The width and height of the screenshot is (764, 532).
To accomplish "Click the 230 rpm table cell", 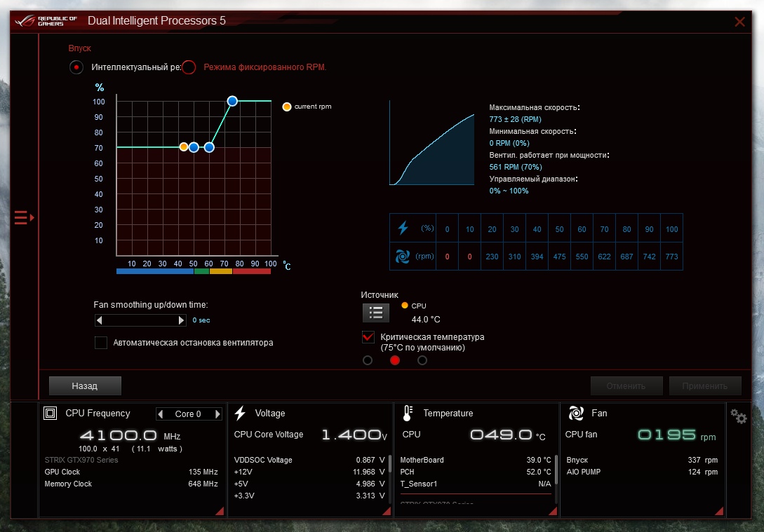I will [x=492, y=257].
